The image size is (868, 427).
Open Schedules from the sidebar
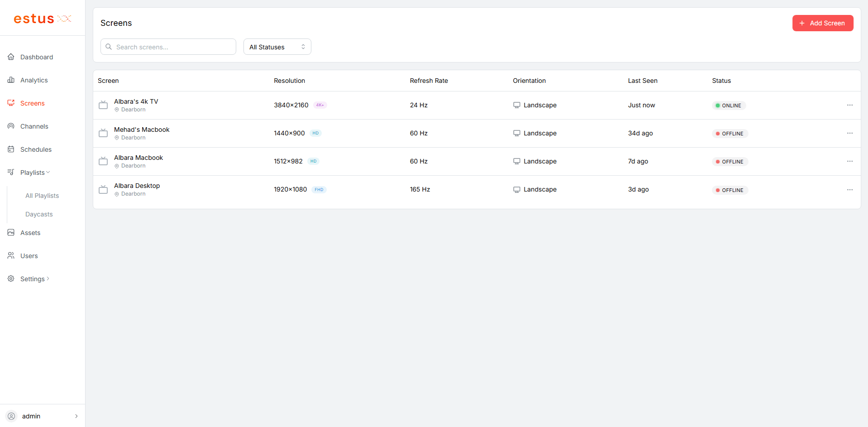(36, 149)
